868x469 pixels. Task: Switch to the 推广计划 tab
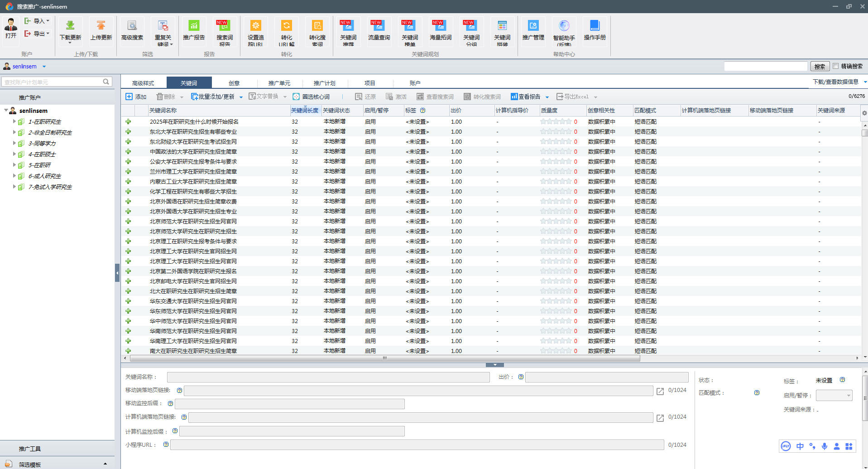click(324, 83)
